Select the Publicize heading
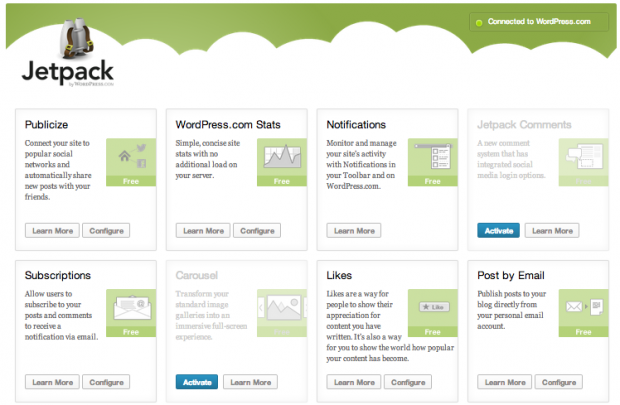 click(x=46, y=125)
